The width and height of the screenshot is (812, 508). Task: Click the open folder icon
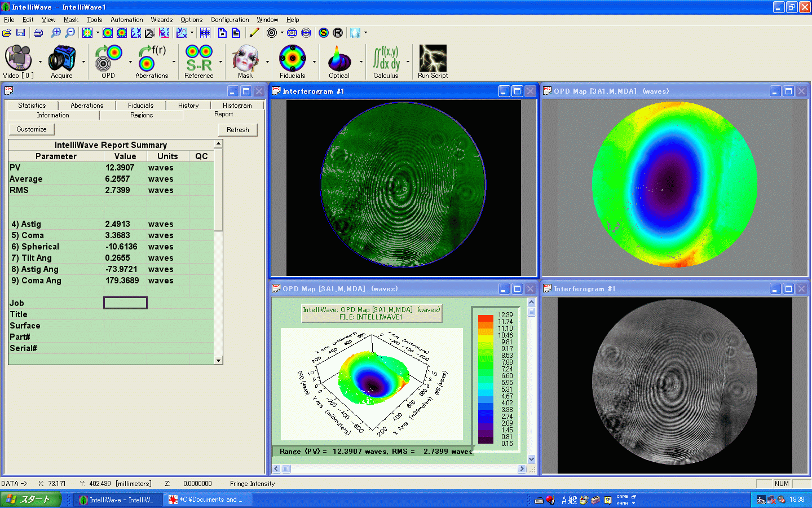[x=7, y=33]
